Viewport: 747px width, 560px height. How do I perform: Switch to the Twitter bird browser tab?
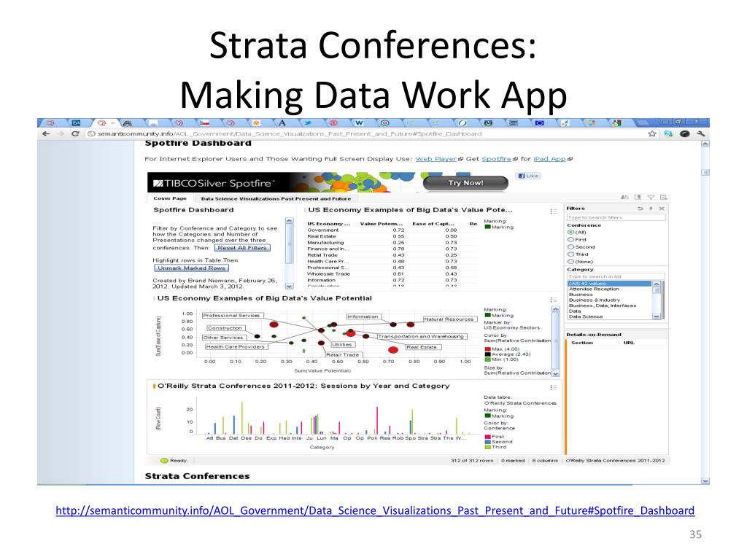[x=308, y=122]
